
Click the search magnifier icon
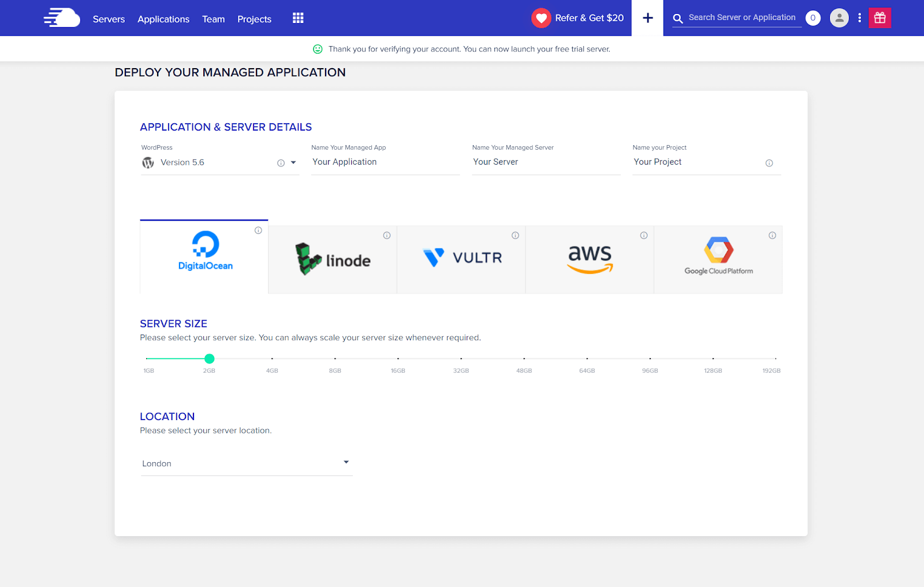pyautogui.click(x=678, y=18)
